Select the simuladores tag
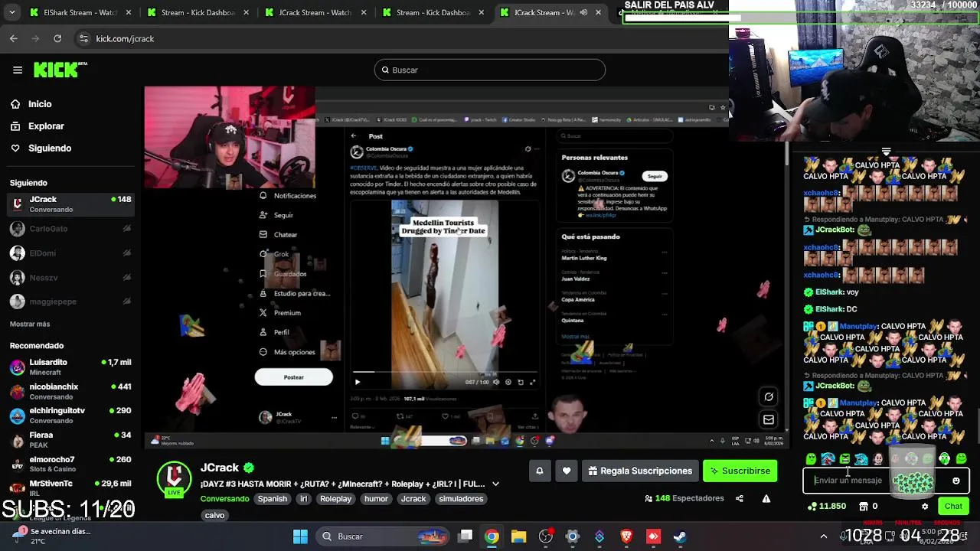The height and width of the screenshot is (551, 980). [x=461, y=499]
